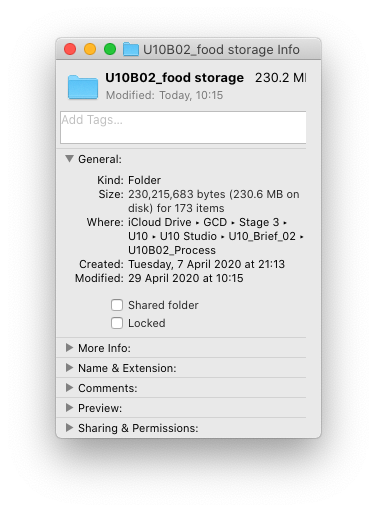Enable the Shared folder checkbox

(117, 305)
